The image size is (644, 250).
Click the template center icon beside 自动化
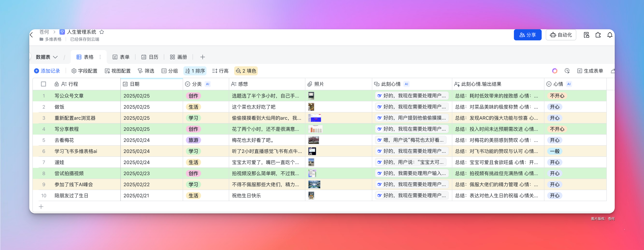pos(586,35)
